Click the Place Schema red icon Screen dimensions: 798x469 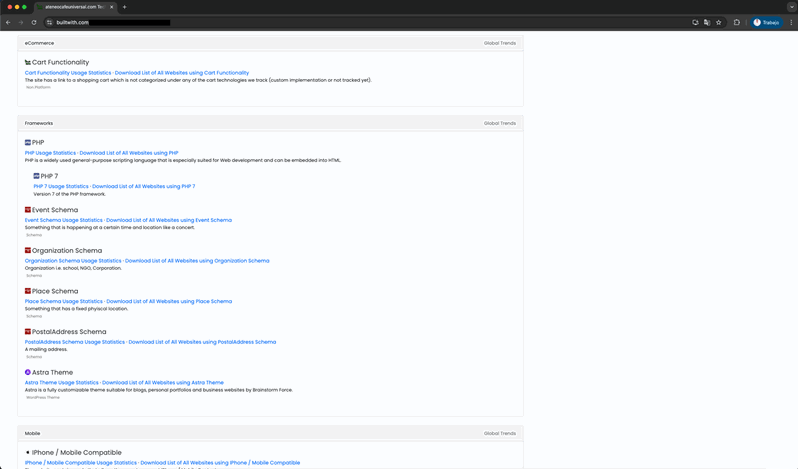click(x=27, y=291)
